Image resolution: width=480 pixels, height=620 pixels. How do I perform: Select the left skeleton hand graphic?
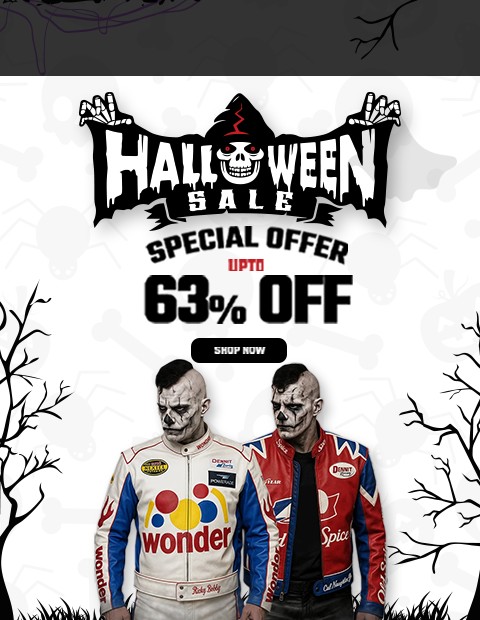point(106,110)
